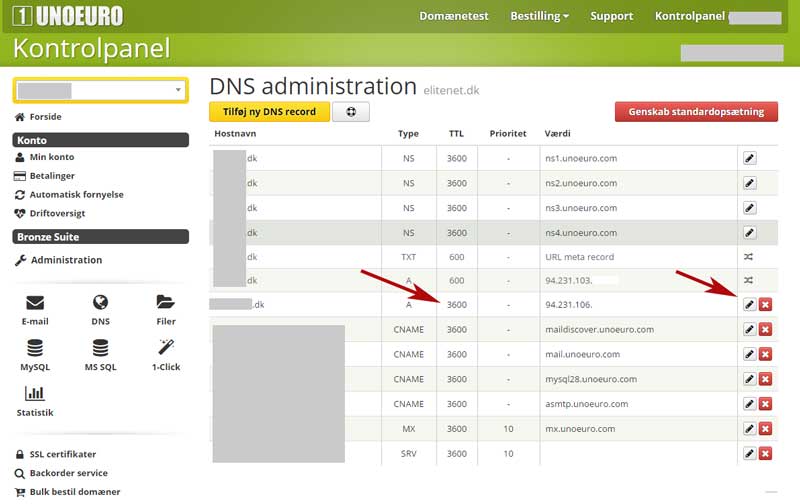Image resolution: width=800 pixels, height=504 pixels.
Task: Open the Statistik chart icon
Action: tap(35, 393)
